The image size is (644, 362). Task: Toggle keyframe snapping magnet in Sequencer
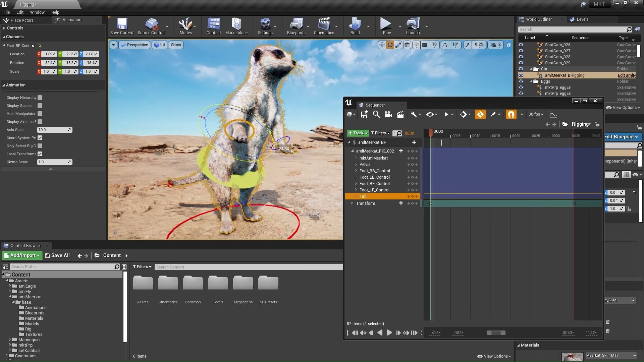[511, 114]
